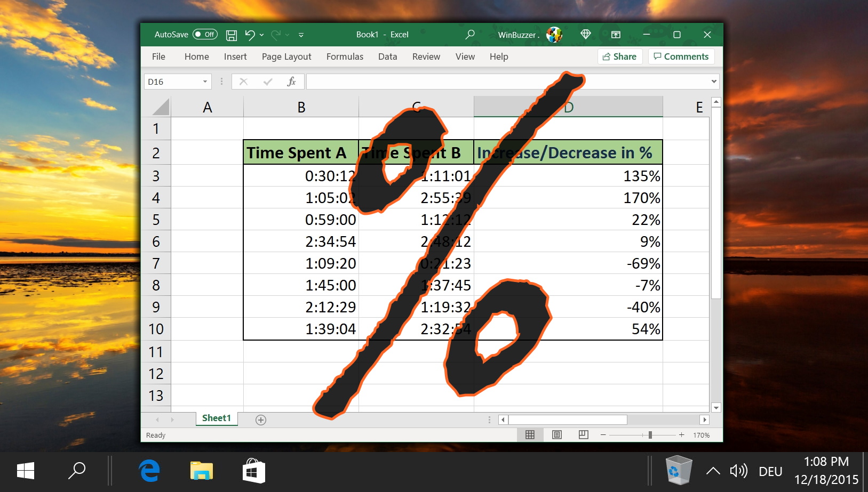Image resolution: width=868 pixels, height=492 pixels.
Task: Select the Normal view icon in status bar
Action: [x=530, y=434]
